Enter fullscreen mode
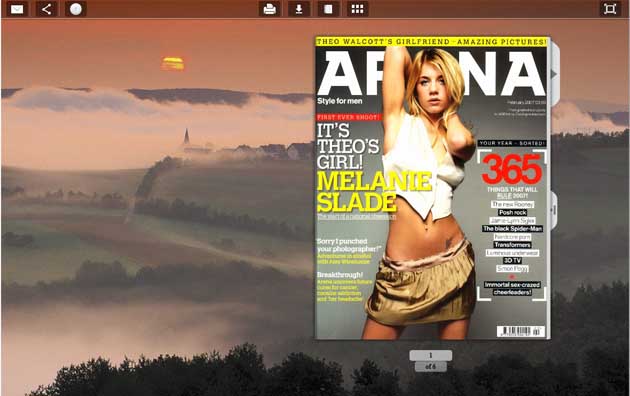This screenshot has width=630, height=396. pos(610,9)
